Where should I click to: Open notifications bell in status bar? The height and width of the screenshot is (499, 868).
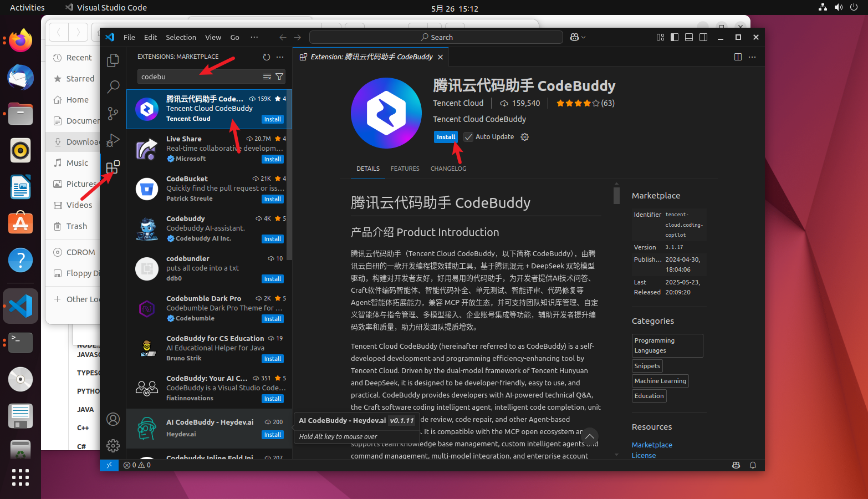pyautogui.click(x=753, y=465)
